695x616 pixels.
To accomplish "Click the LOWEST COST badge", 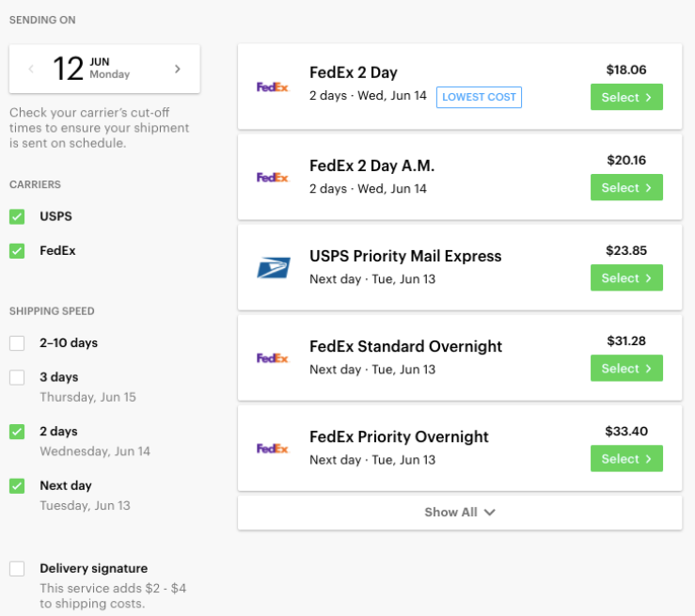I will pyautogui.click(x=479, y=97).
